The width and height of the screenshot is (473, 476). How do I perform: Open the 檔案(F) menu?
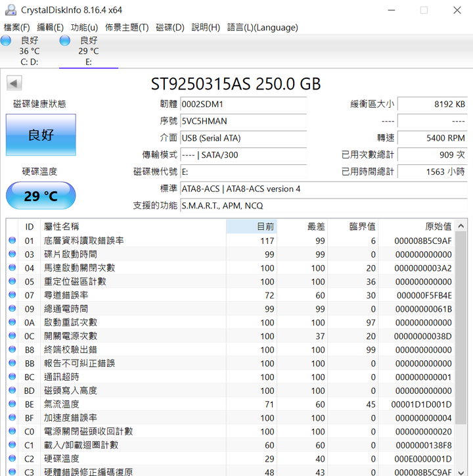16,28
